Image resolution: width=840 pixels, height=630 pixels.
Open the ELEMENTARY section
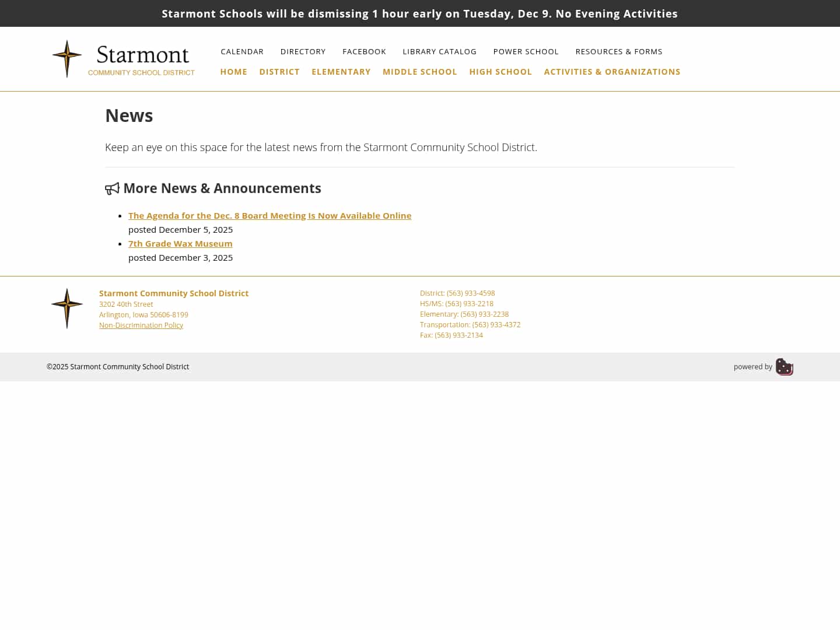(341, 72)
